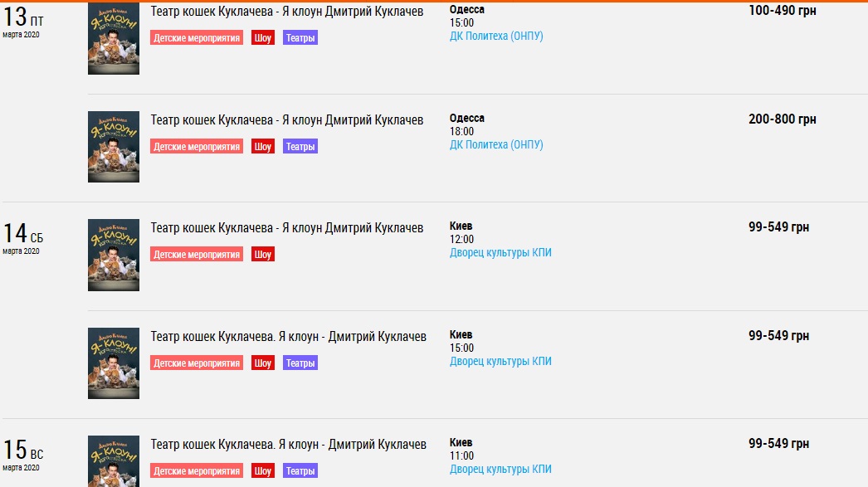
Task: Open poster thumbnail for the Odessa 18:00 show
Action: 114,147
